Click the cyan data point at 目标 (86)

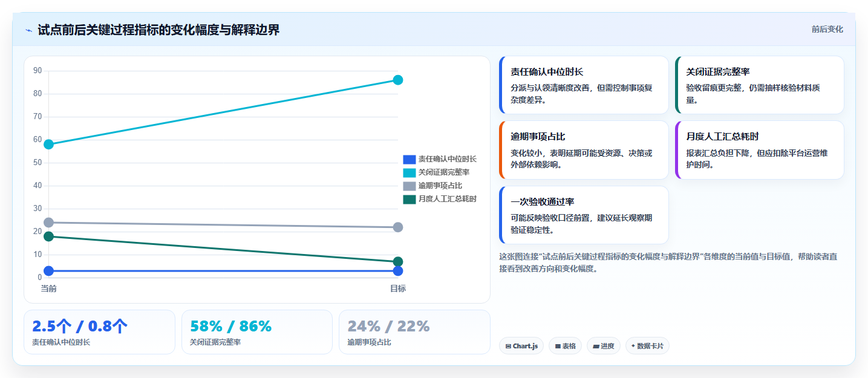point(398,80)
